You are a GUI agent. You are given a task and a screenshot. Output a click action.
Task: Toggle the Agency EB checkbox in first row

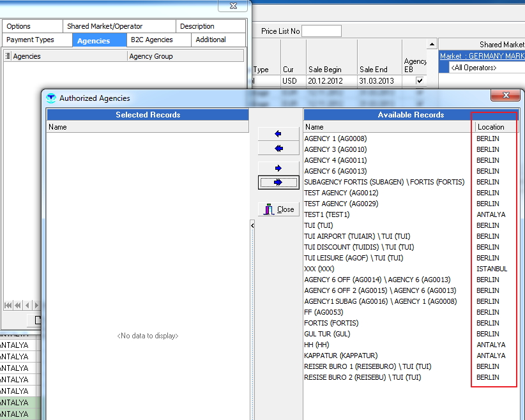tap(420, 81)
